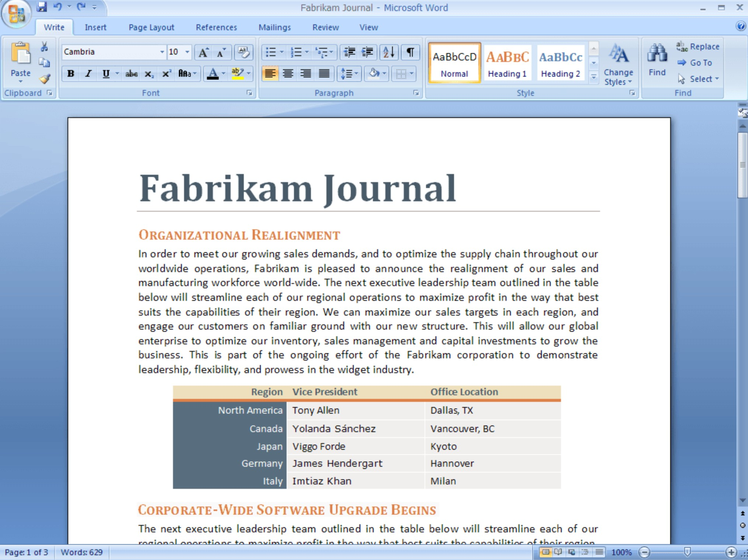Open the Font dialog launcher
This screenshot has width=748, height=560.
click(x=250, y=93)
